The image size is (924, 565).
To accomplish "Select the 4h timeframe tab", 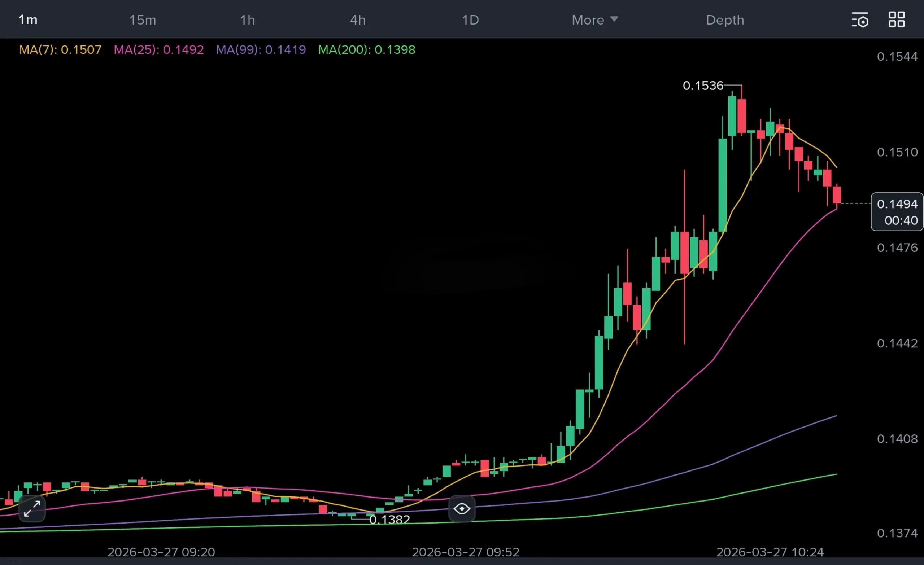I will [x=358, y=20].
